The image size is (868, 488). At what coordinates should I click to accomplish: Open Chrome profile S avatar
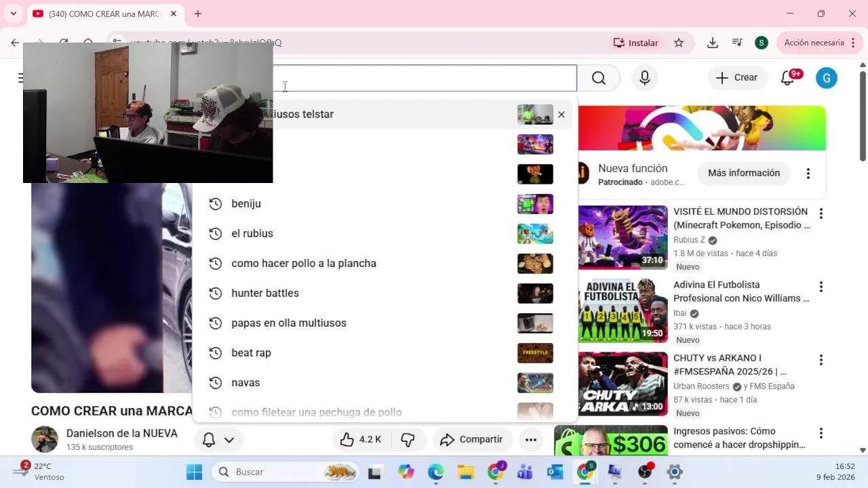[x=761, y=43]
